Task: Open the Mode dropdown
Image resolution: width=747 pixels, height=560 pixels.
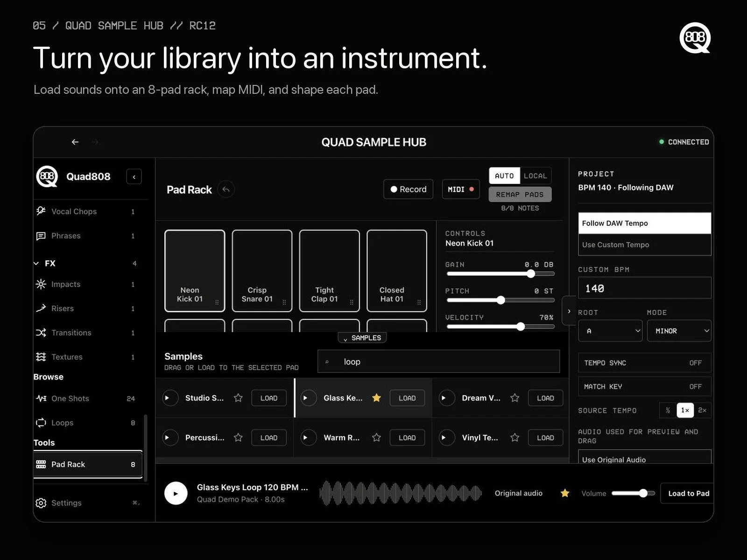Action: [679, 331]
